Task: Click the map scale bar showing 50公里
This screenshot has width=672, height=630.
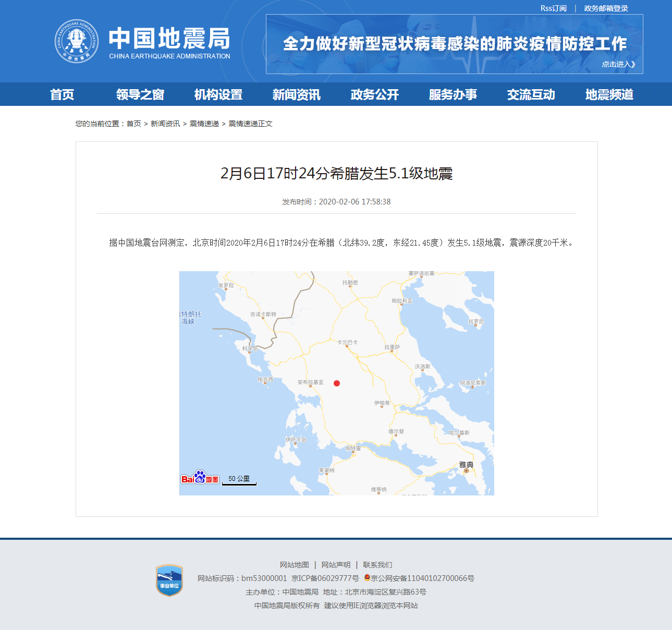Action: click(239, 480)
